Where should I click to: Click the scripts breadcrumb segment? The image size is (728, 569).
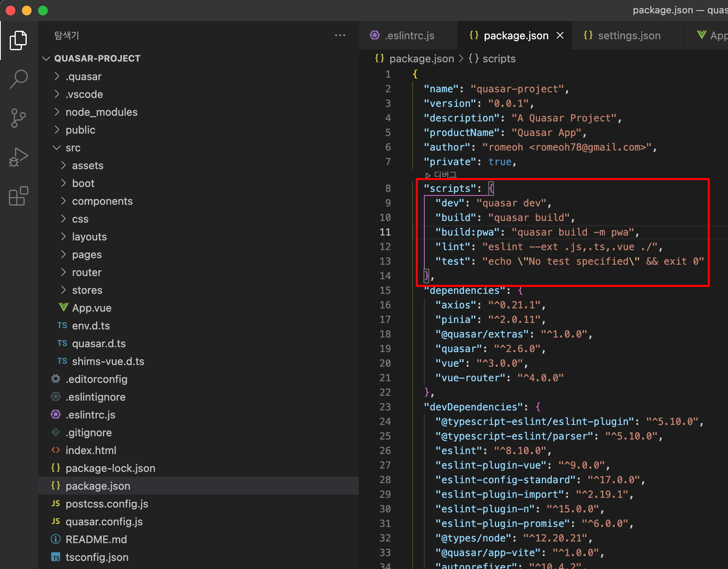499,59
